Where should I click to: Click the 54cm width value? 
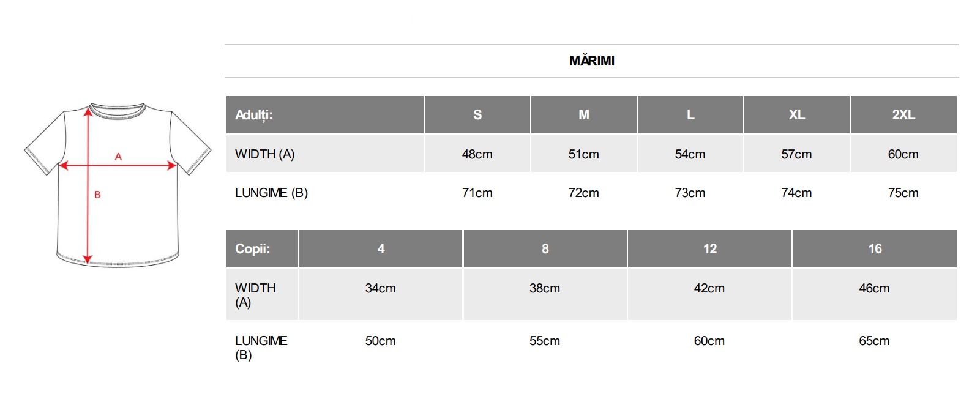click(x=690, y=154)
